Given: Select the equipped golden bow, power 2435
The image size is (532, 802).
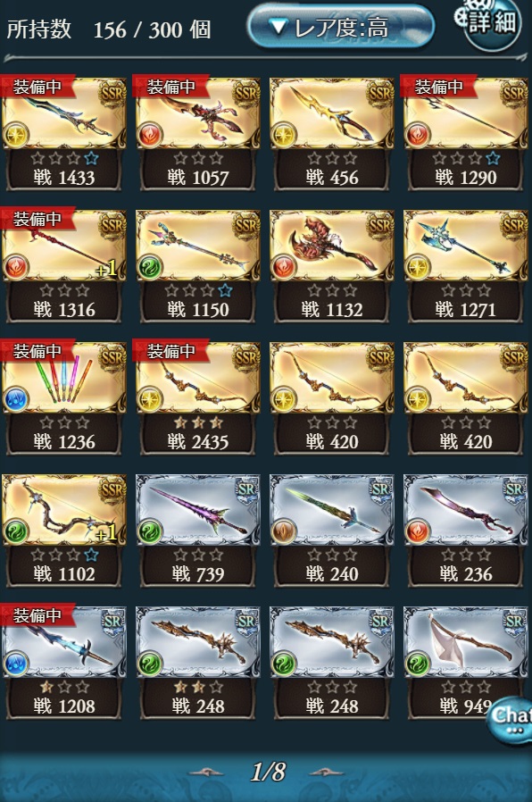Looking at the screenshot, I should [x=198, y=397].
